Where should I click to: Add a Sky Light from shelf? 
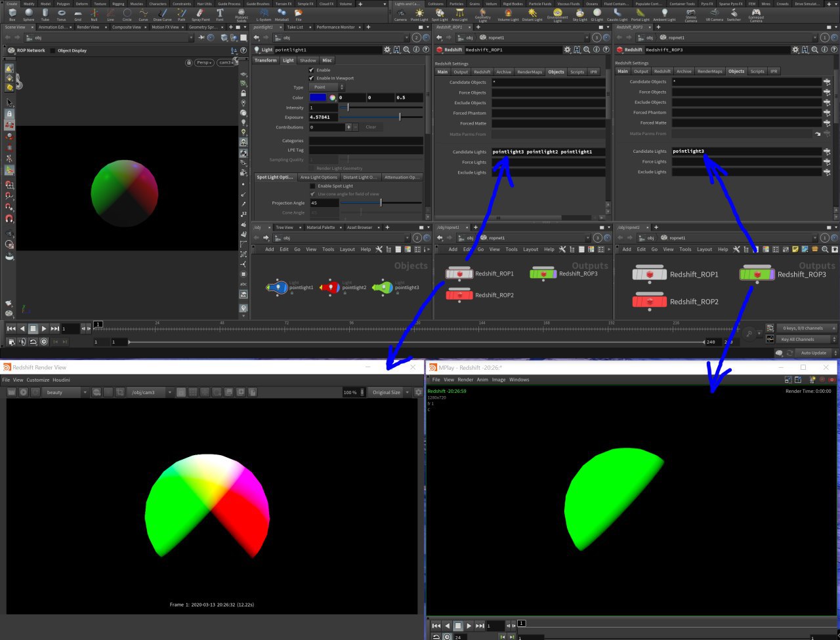[x=580, y=14]
